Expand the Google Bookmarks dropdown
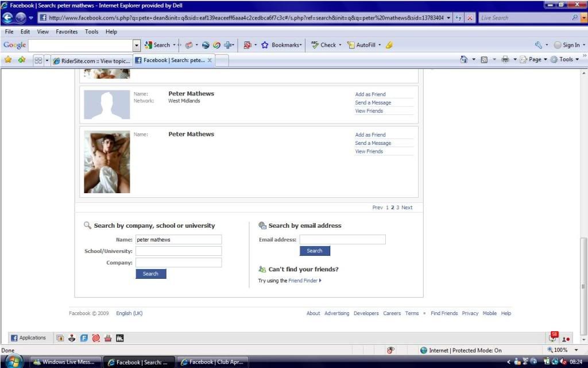The width and height of the screenshot is (588, 368). click(x=301, y=45)
